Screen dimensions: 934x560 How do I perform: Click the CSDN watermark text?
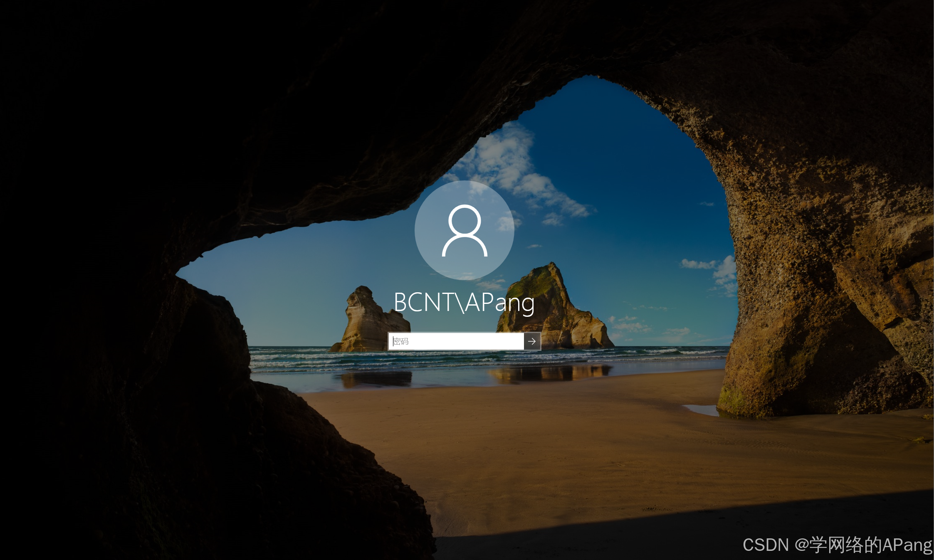coord(765,545)
